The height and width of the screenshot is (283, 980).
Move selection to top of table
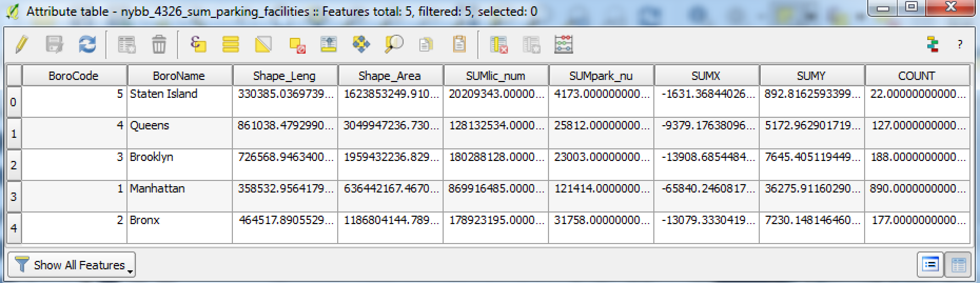(x=329, y=45)
